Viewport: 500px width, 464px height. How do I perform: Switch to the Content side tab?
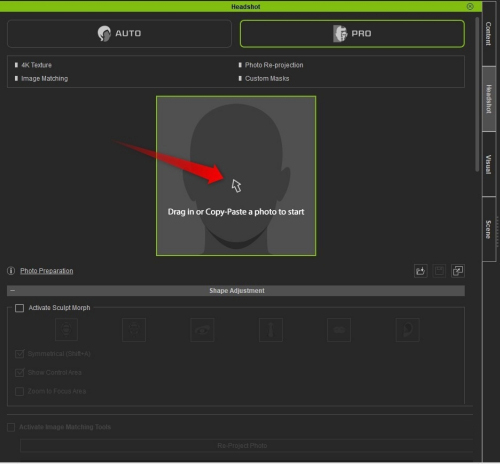coord(488,34)
